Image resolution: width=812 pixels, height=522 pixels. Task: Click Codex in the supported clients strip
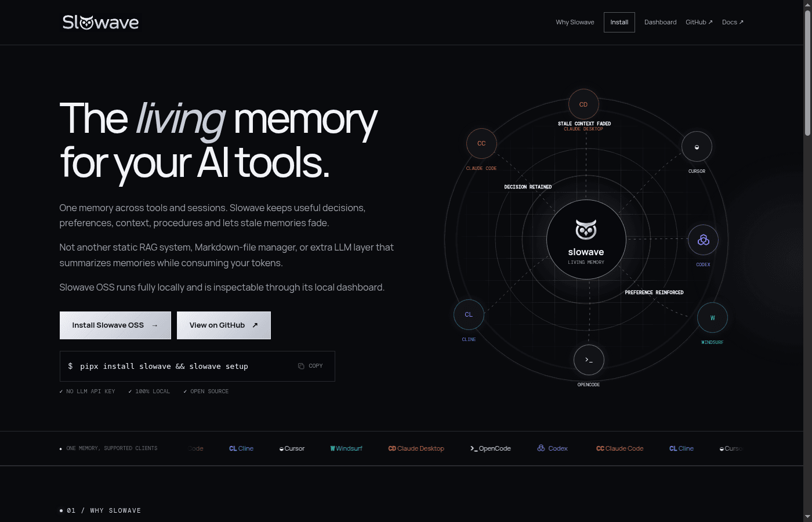point(552,448)
